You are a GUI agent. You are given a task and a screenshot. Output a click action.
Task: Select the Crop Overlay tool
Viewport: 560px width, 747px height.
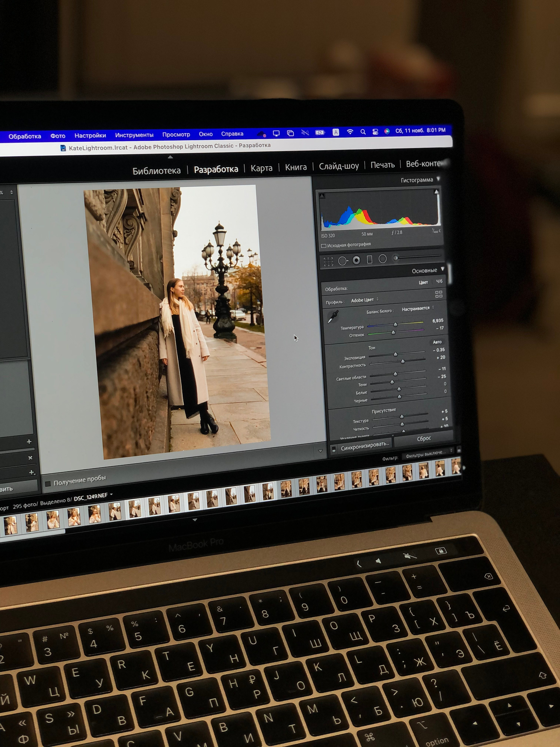328,262
